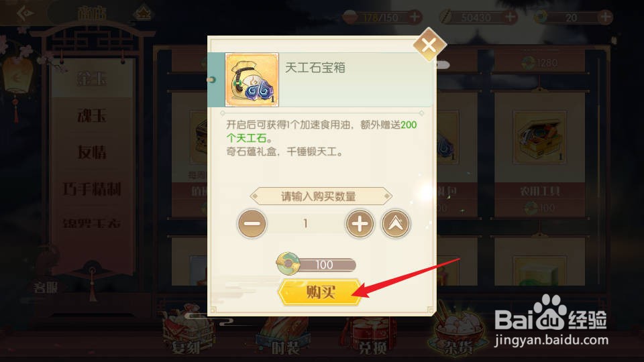Open the 友情 shop category
This screenshot has width=644, height=362.
pyautogui.click(x=92, y=152)
